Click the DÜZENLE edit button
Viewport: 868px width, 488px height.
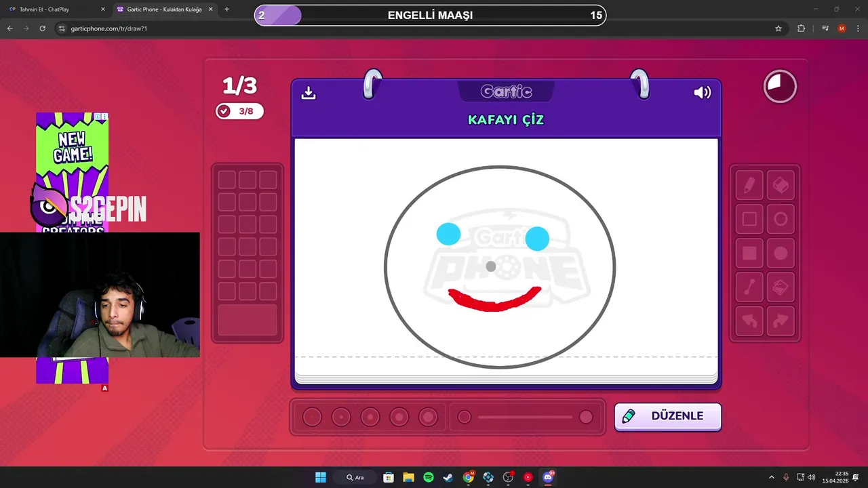[x=668, y=416]
